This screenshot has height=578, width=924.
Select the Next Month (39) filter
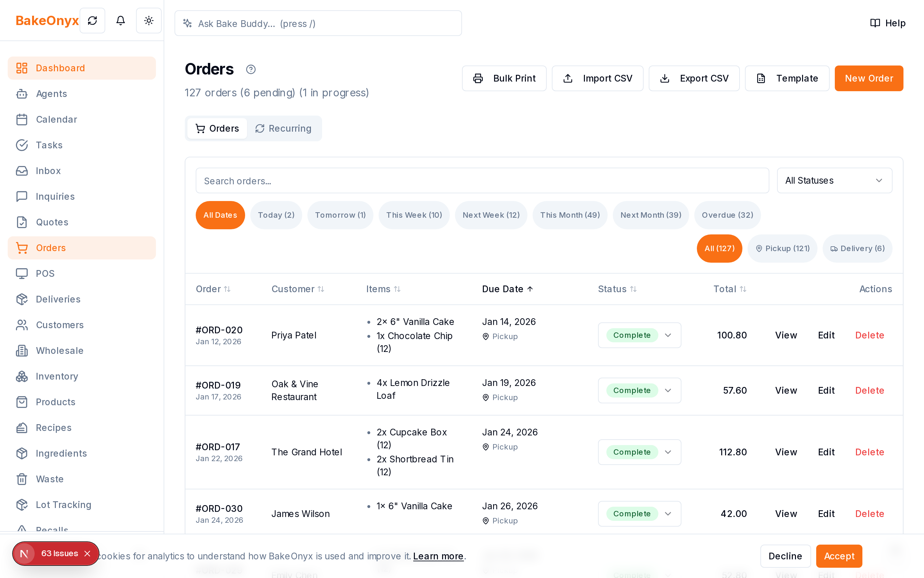(651, 215)
